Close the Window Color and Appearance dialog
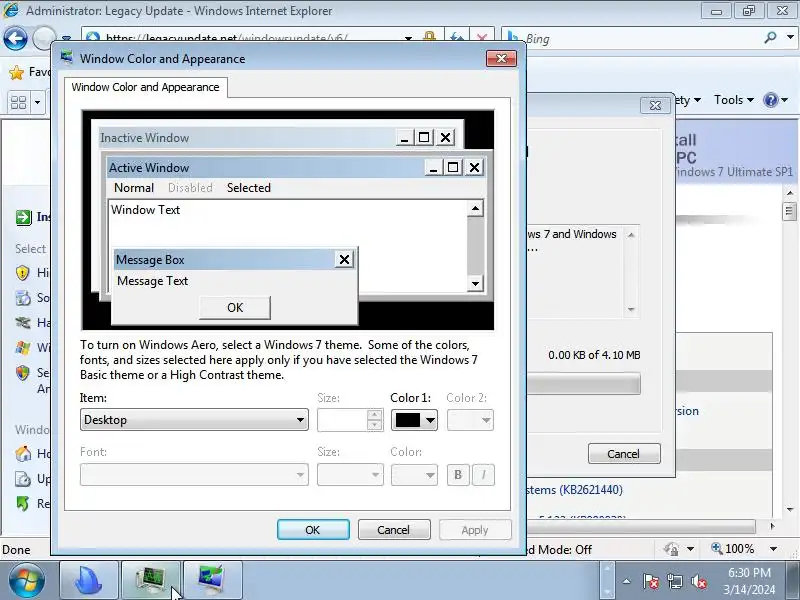The image size is (800, 600). click(501, 58)
